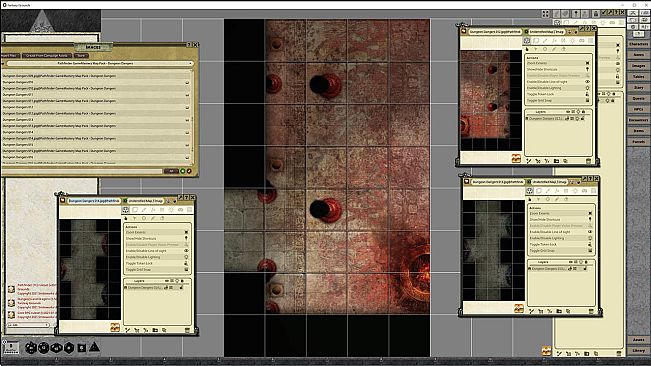The width and height of the screenshot is (651, 366).
Task: Open the NPCs sidebar panel
Action: [x=639, y=109]
